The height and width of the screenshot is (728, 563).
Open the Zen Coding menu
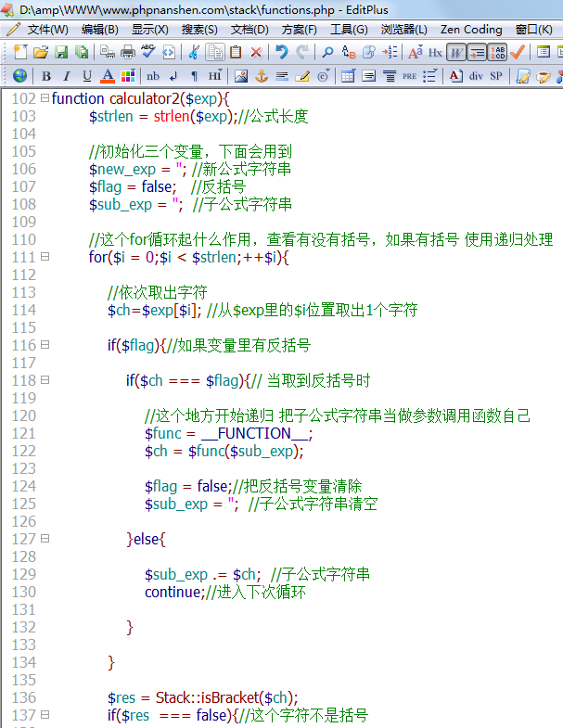471,30
